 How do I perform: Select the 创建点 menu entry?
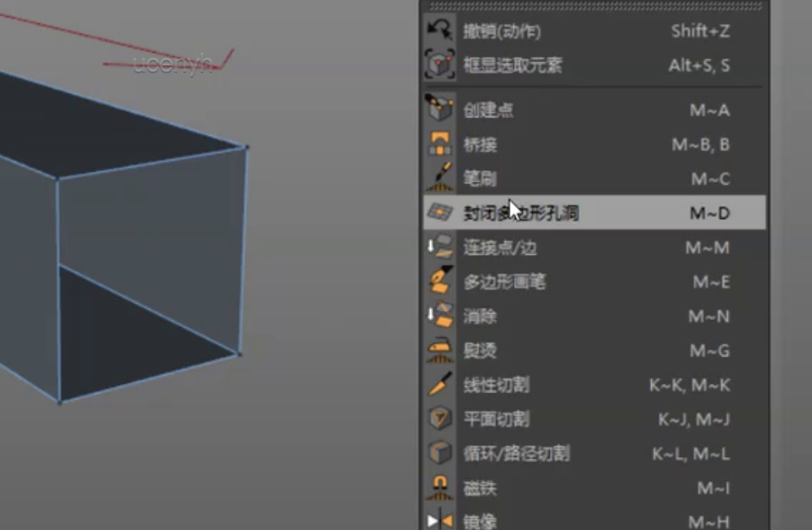tap(594, 110)
